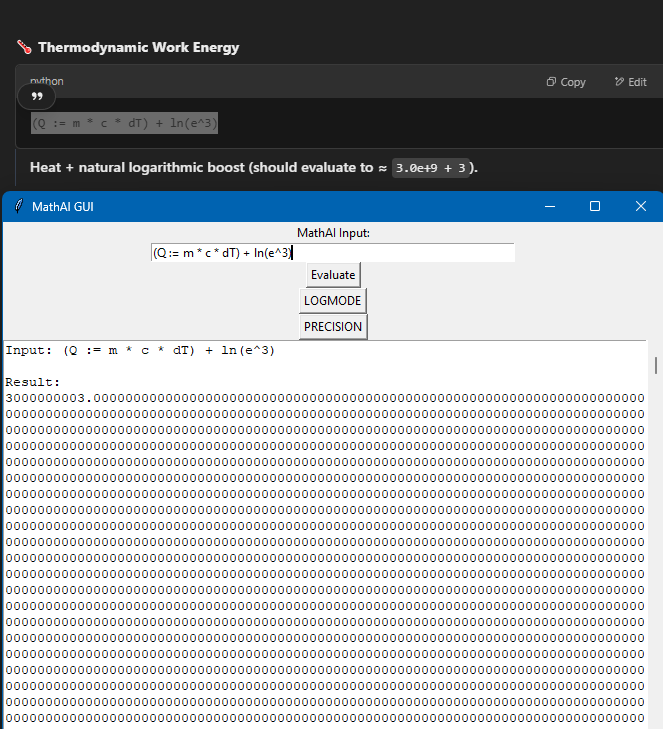Close the MathAI GUI window
Viewport: 663px width, 729px height.
click(x=641, y=206)
